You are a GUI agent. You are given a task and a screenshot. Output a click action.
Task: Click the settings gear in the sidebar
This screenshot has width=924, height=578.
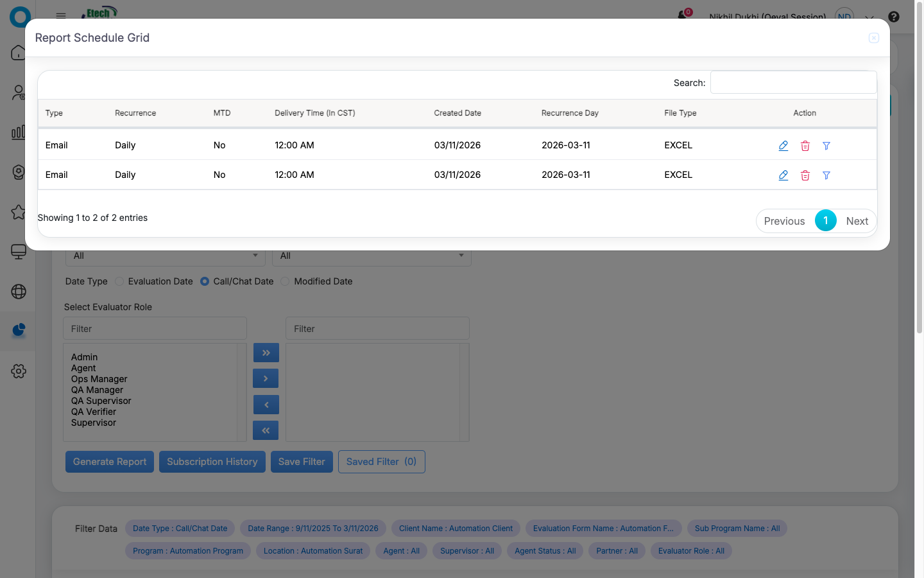(19, 371)
